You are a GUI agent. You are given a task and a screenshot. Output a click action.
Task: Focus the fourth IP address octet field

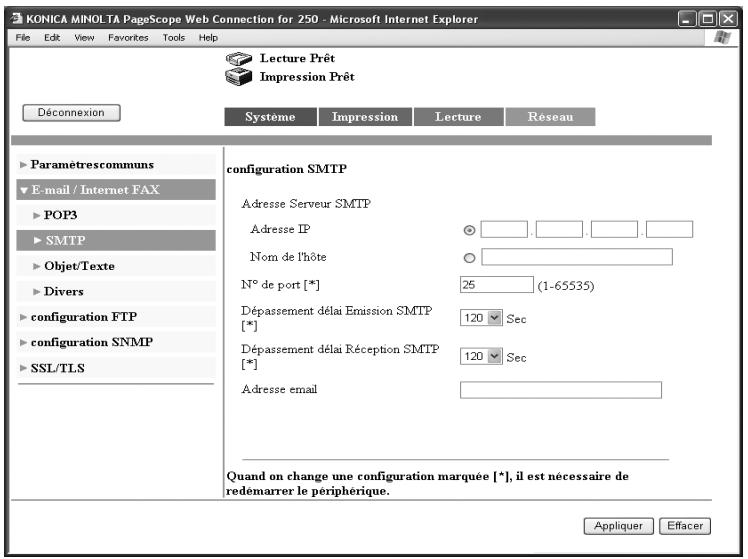click(669, 229)
